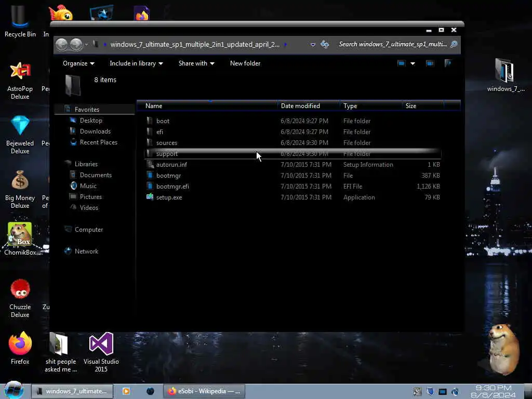Select the autorun.inf file icon
The height and width of the screenshot is (399, 532).
(150, 165)
